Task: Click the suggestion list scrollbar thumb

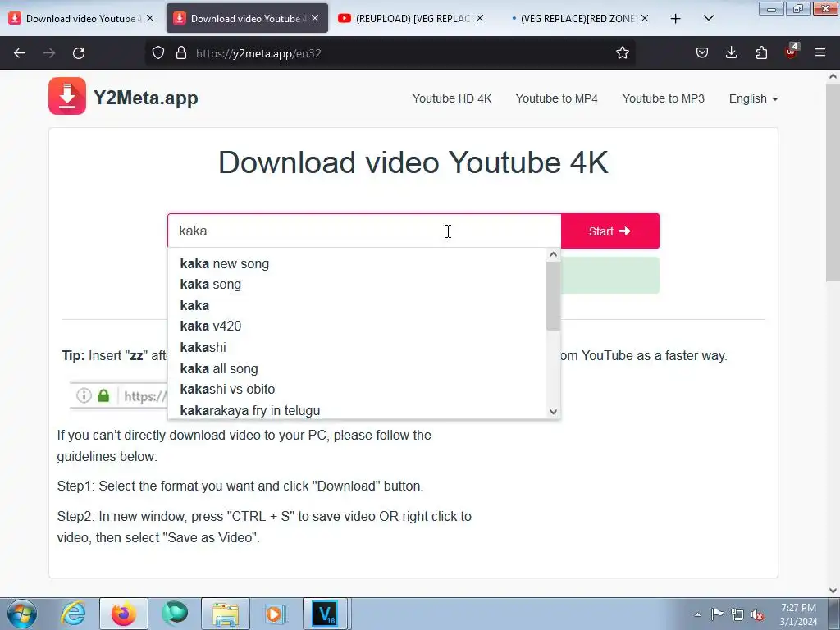Action: [x=554, y=295]
